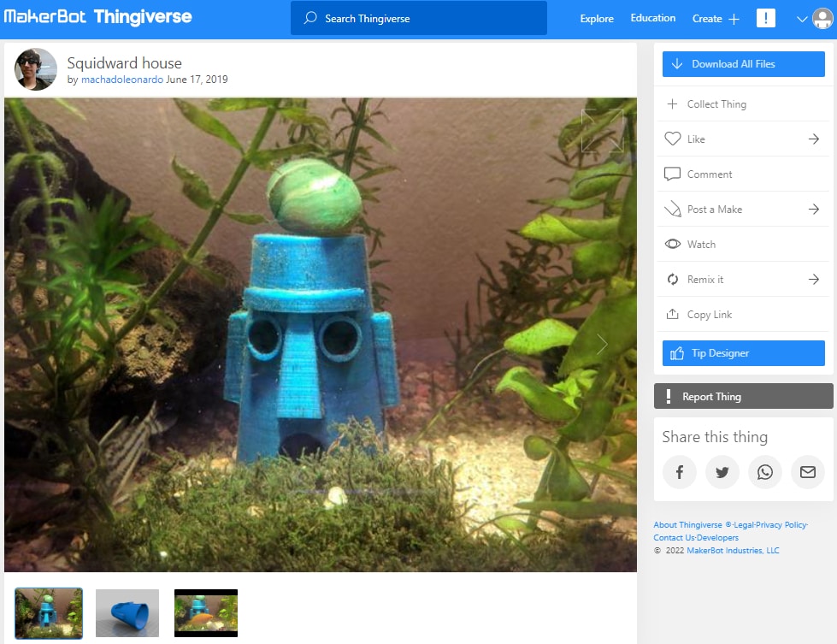Open the Education menu

(652, 18)
